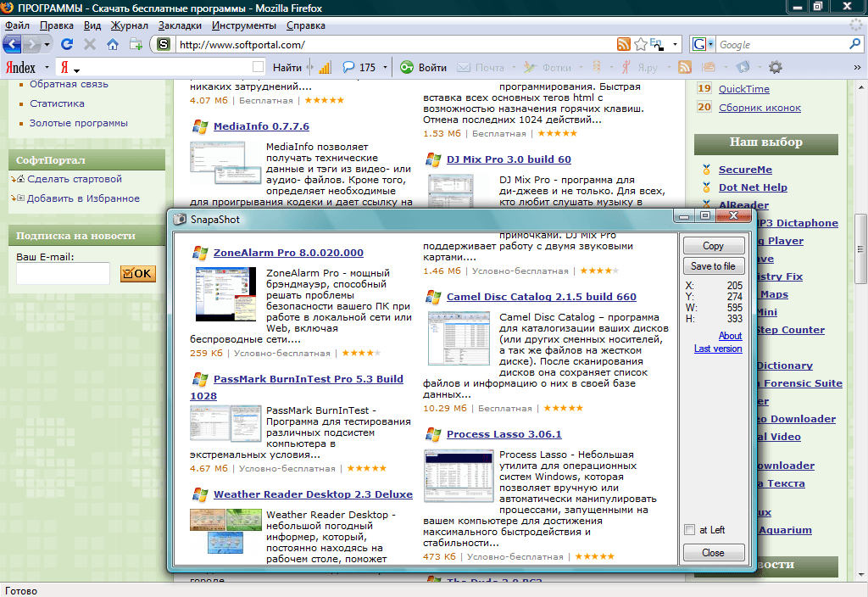Click the orange RSS icon on Yandex toolbar
The image size is (868, 597).
click(685, 68)
